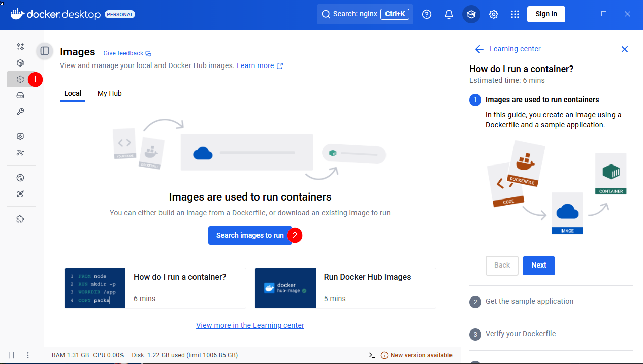Open View more in the Learning center link

point(250,325)
